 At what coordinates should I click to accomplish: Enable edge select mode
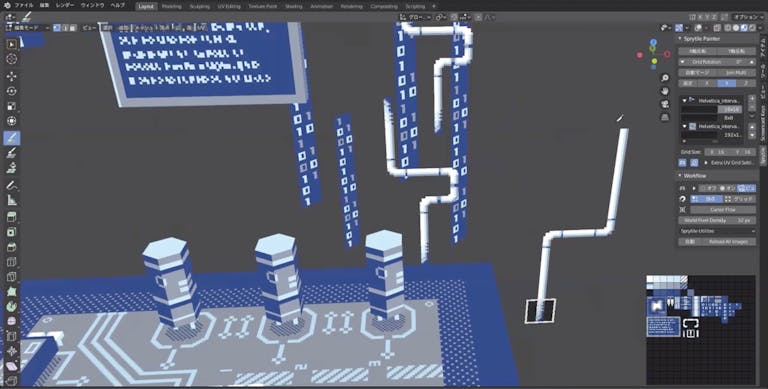point(65,28)
